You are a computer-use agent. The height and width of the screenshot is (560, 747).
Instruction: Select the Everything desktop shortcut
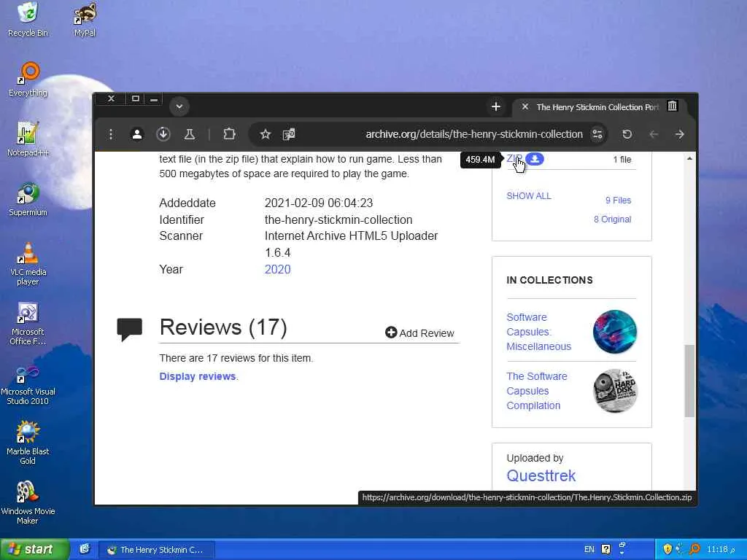pyautogui.click(x=28, y=80)
